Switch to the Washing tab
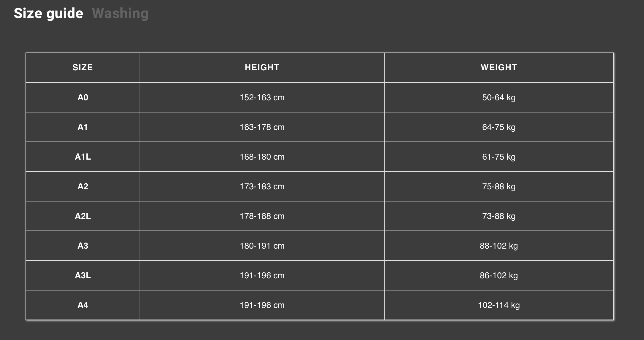 (120, 14)
